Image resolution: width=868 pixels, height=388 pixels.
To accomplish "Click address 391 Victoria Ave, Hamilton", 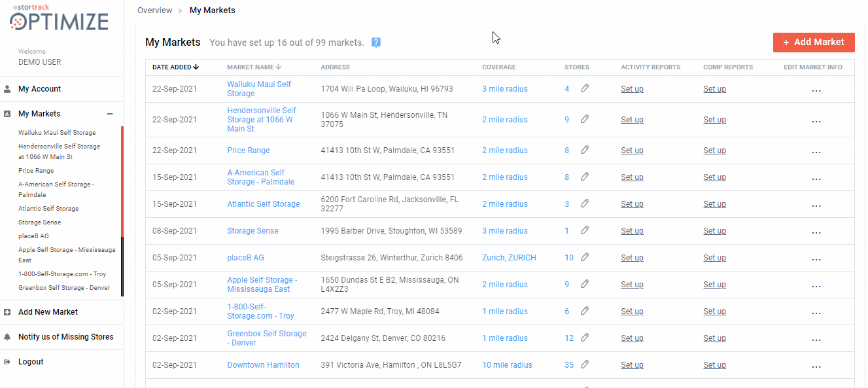I will (391, 365).
